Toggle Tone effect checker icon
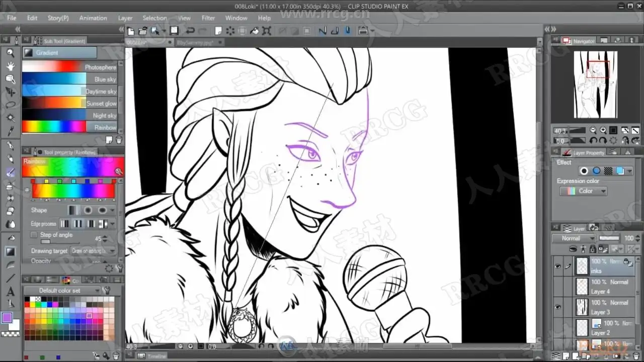 (x=608, y=171)
